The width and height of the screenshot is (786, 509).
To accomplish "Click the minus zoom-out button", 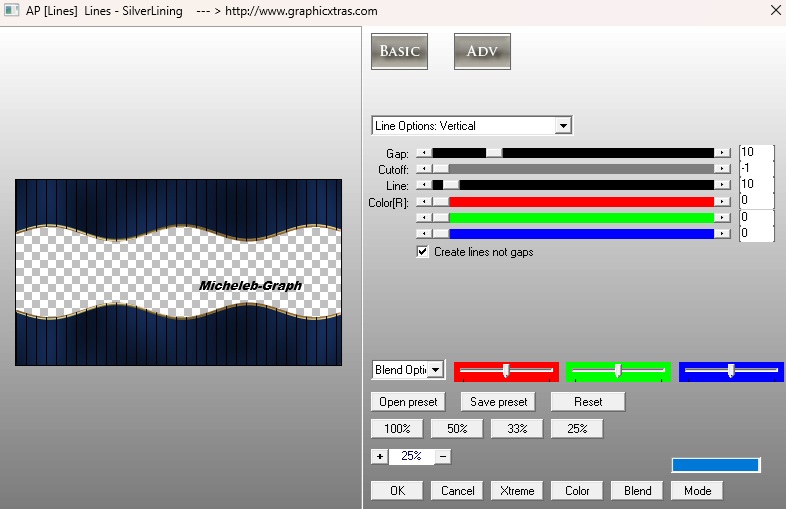I will click(443, 456).
